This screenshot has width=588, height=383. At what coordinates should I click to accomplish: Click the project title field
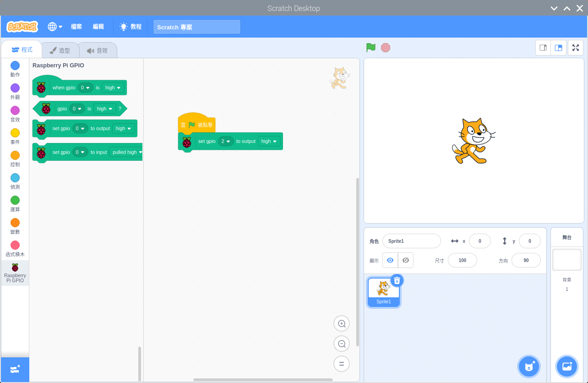click(x=197, y=27)
